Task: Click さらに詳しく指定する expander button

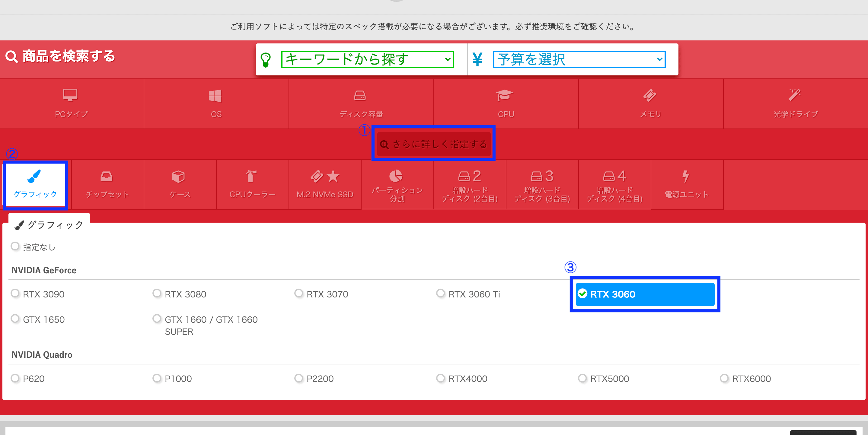Action: (x=434, y=144)
